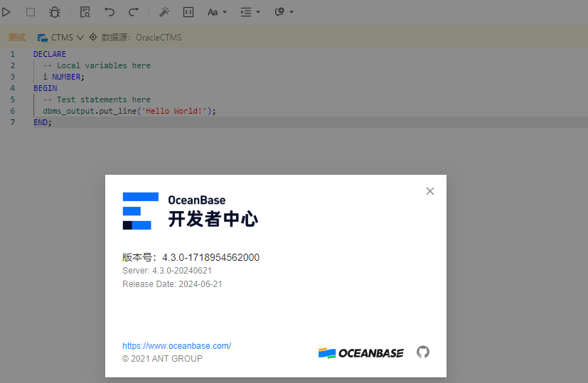The height and width of the screenshot is (383, 588).
Task: Click the Release Date: 2024-06-21 text
Action: click(x=172, y=284)
